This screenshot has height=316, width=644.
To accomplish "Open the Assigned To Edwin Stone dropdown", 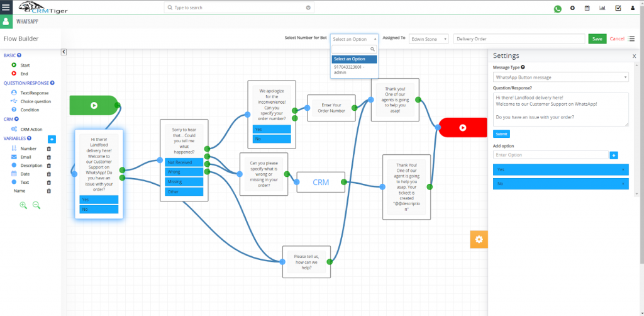I will [x=429, y=39].
